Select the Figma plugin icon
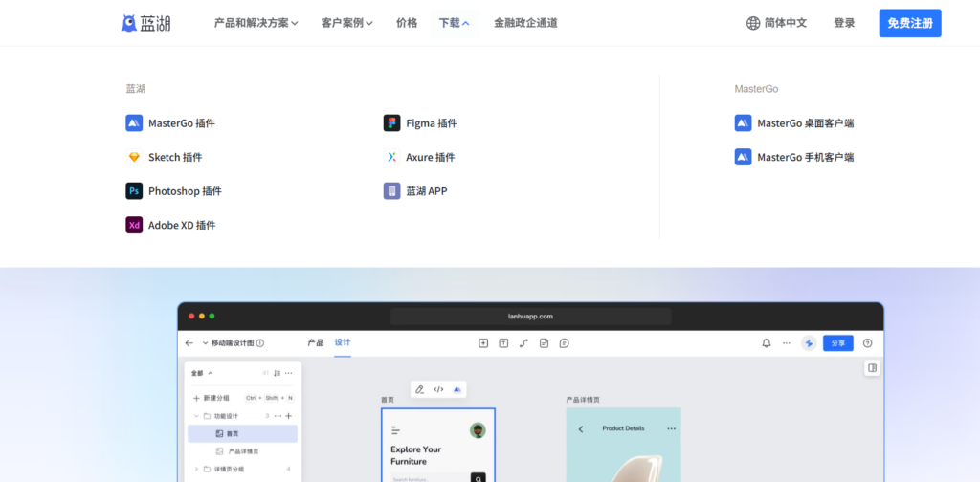 point(391,123)
